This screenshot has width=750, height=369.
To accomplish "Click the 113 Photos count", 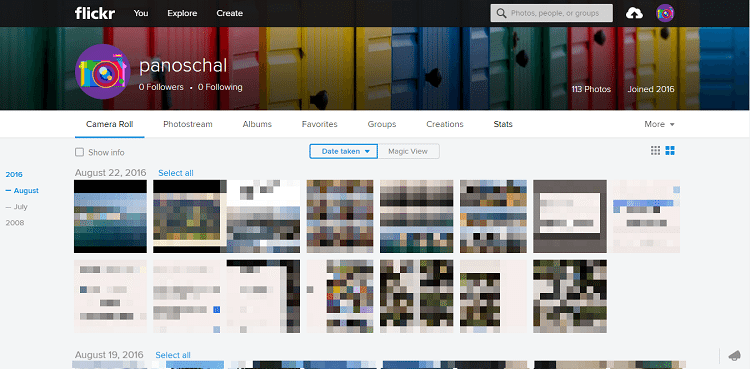I will 591,89.
